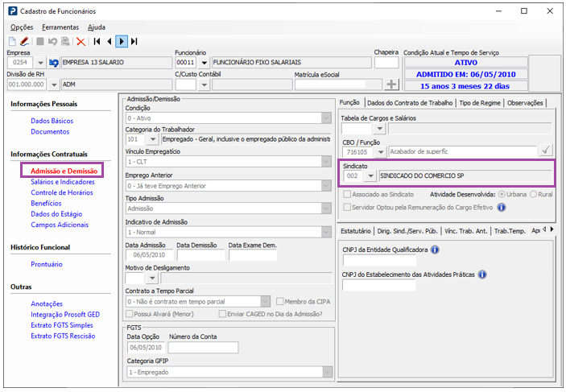Click the red X delete icon
This screenshot has width=566, height=392.
coord(81,41)
